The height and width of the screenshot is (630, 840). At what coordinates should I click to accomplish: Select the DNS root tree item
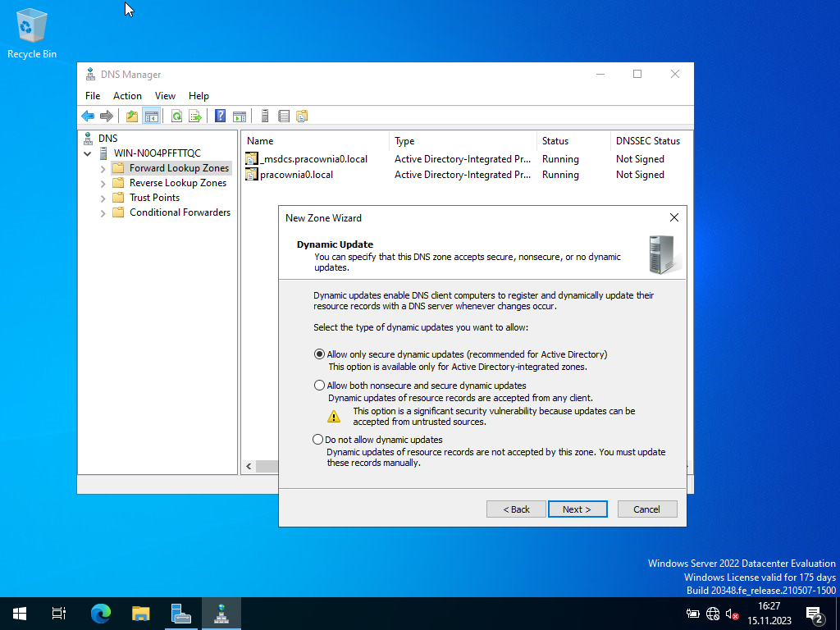[107, 138]
